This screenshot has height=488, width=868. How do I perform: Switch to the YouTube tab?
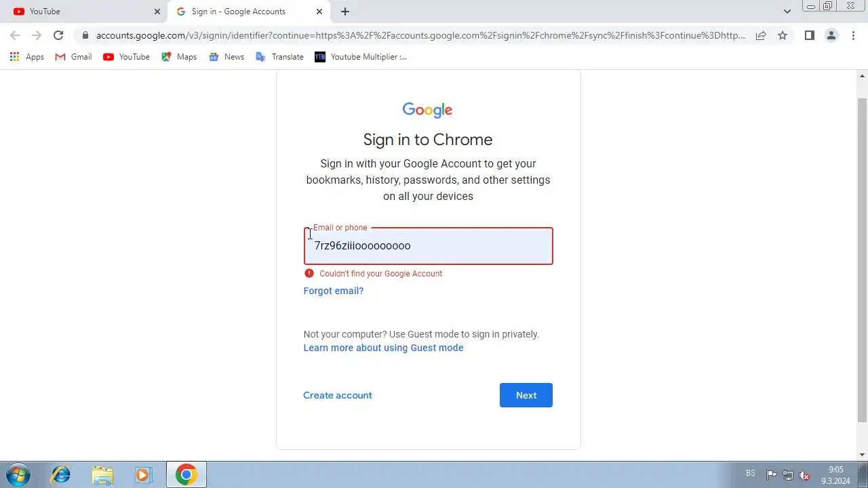tap(85, 12)
